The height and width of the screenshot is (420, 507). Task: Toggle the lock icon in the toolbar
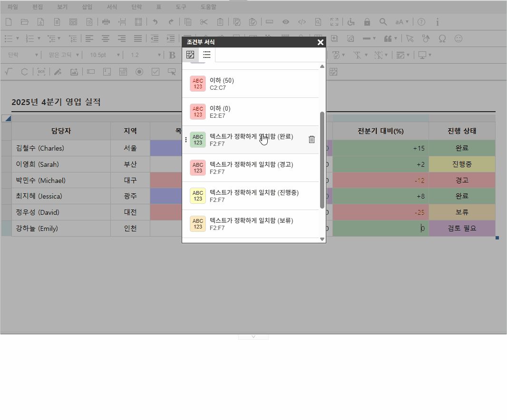coord(367,22)
